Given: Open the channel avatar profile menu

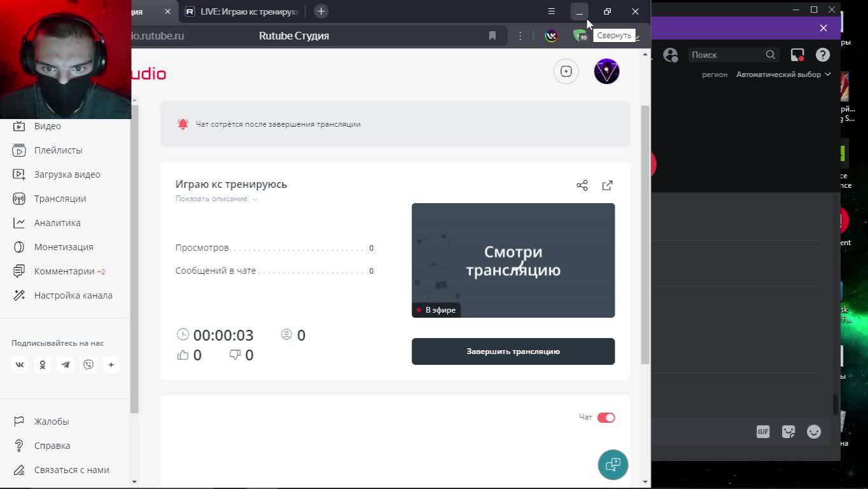Looking at the screenshot, I should (x=606, y=71).
